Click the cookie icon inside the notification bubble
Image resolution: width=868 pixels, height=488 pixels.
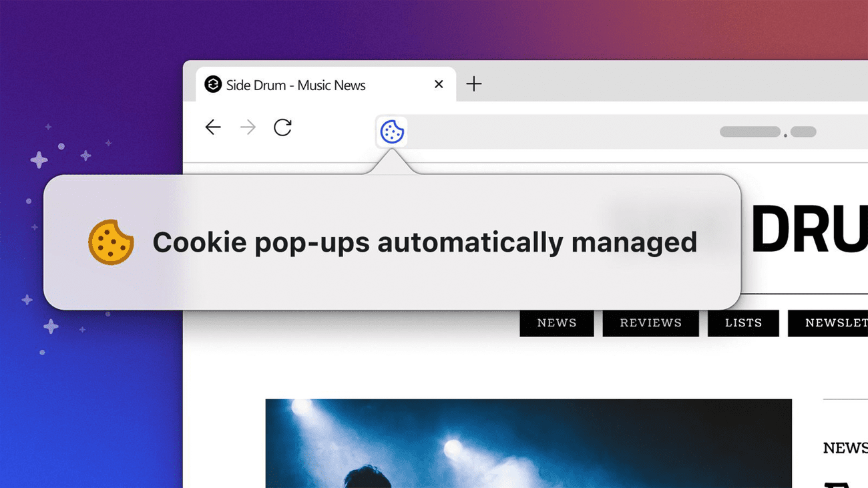[x=110, y=242]
